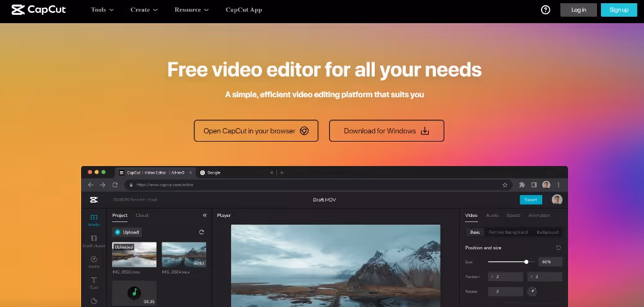
Task: Select the Media icon in the editor sidebar
Action: coord(93,217)
